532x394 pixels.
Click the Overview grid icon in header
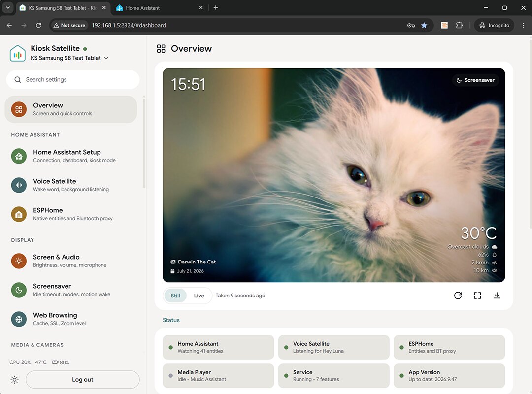[161, 49]
